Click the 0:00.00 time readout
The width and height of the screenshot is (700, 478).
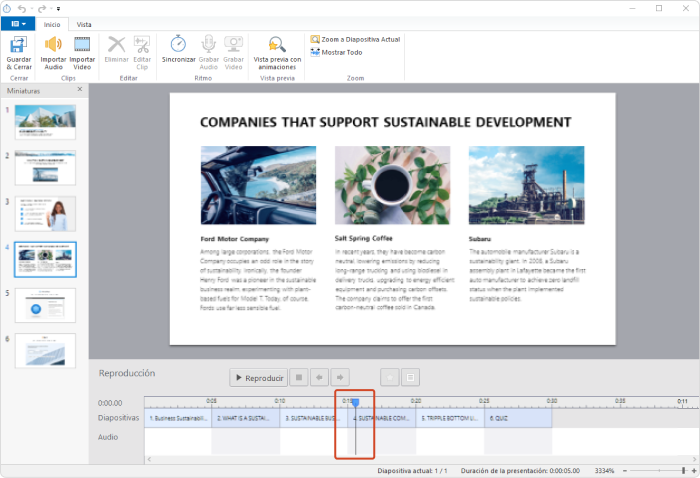tap(110, 403)
